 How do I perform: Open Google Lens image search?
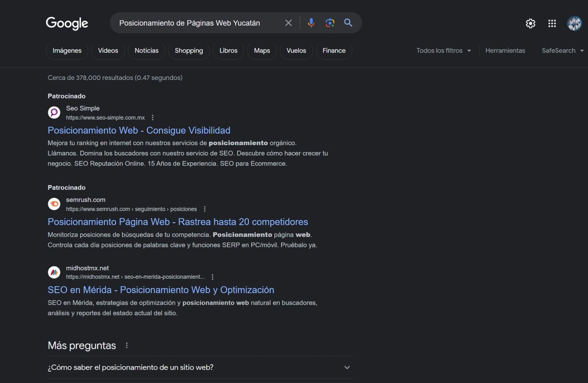pos(330,23)
